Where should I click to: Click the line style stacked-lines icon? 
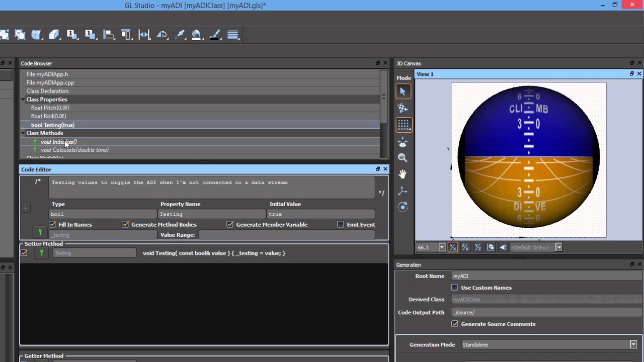[233, 35]
